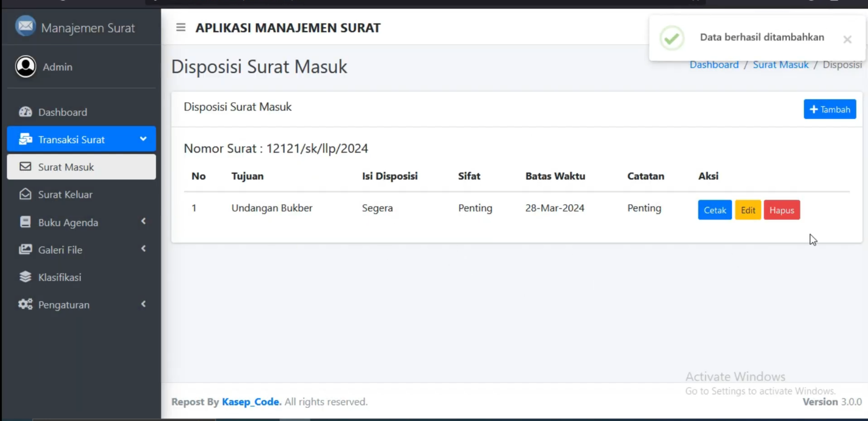
Task: Click the 'Undangan Bukber' tujuan cell
Action: [x=272, y=208]
